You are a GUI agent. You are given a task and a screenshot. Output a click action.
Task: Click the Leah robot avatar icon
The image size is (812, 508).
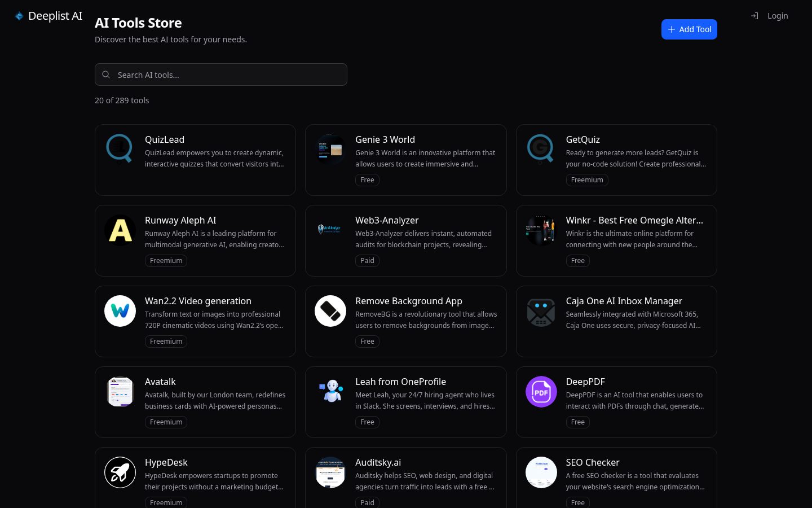(330, 392)
